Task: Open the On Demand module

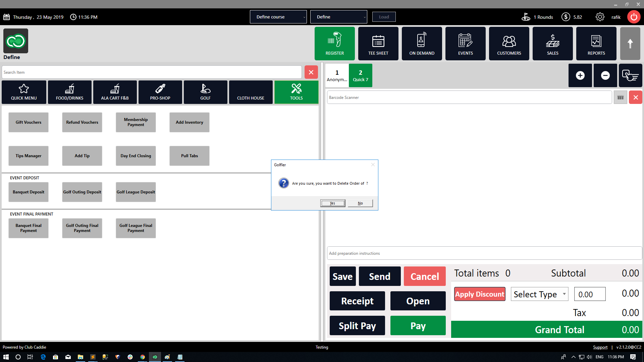Action: pos(422,44)
